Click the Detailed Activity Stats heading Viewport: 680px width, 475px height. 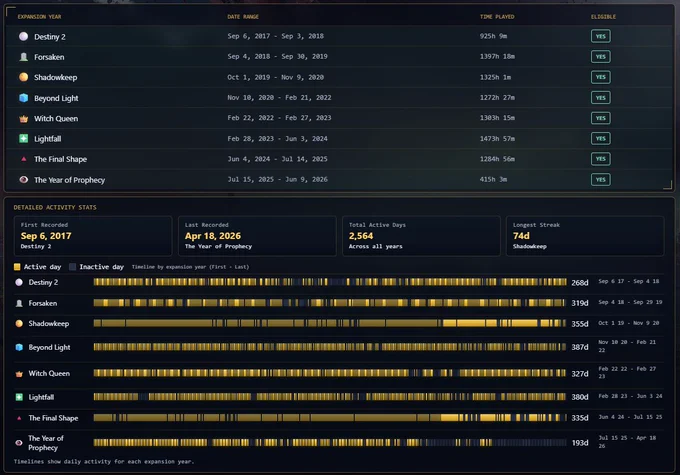(x=55, y=207)
